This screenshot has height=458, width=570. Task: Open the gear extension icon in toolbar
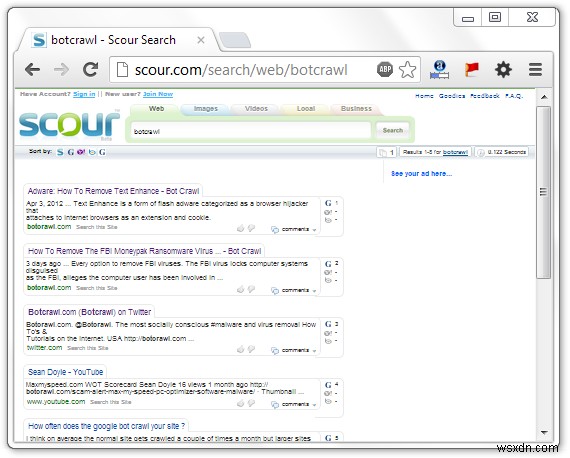pyautogui.click(x=503, y=69)
